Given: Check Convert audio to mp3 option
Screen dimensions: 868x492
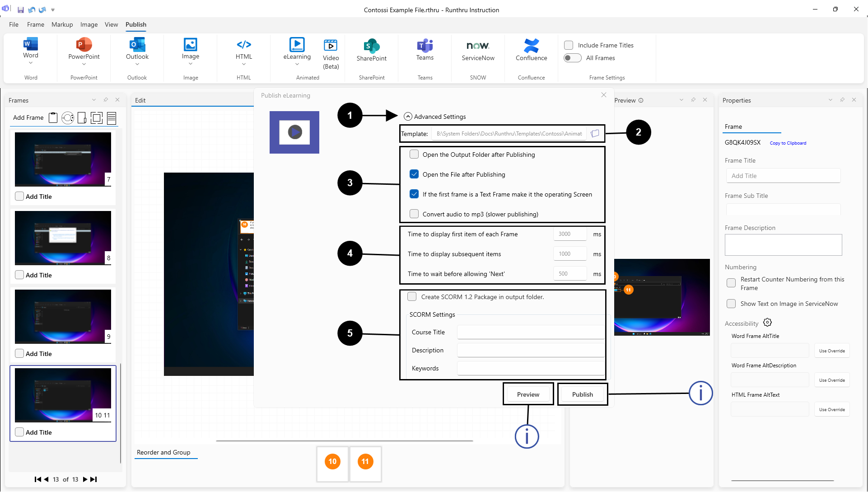Looking at the screenshot, I should (x=414, y=214).
